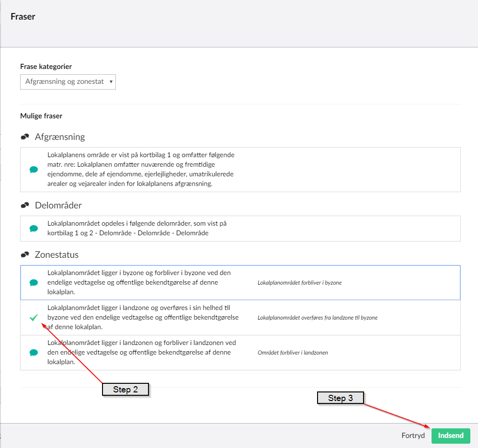The image size is (478, 448).
Task: Select the Afgrænsning kortbilag 1 phrase text
Action: 140,169
